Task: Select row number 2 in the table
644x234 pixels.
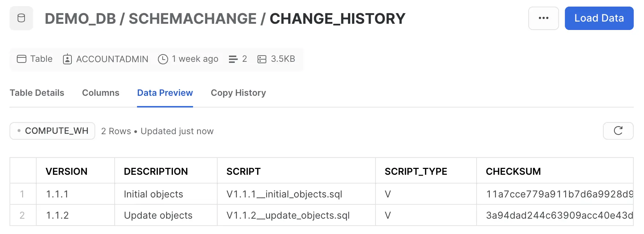Action: click(23, 215)
